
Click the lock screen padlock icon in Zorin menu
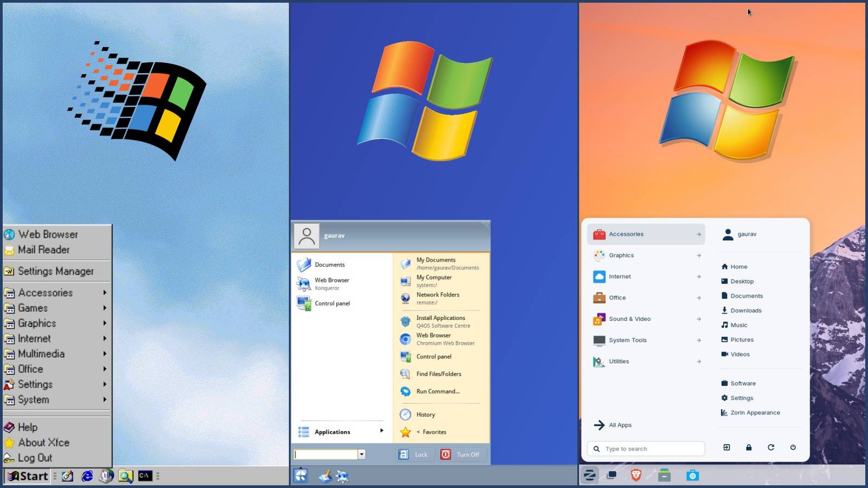(x=749, y=448)
